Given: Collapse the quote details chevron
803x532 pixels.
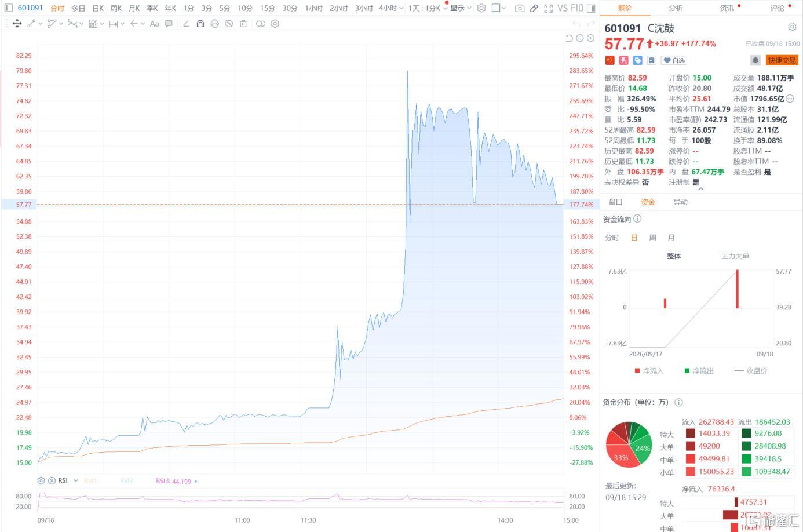Looking at the screenshot, I should (701, 189).
